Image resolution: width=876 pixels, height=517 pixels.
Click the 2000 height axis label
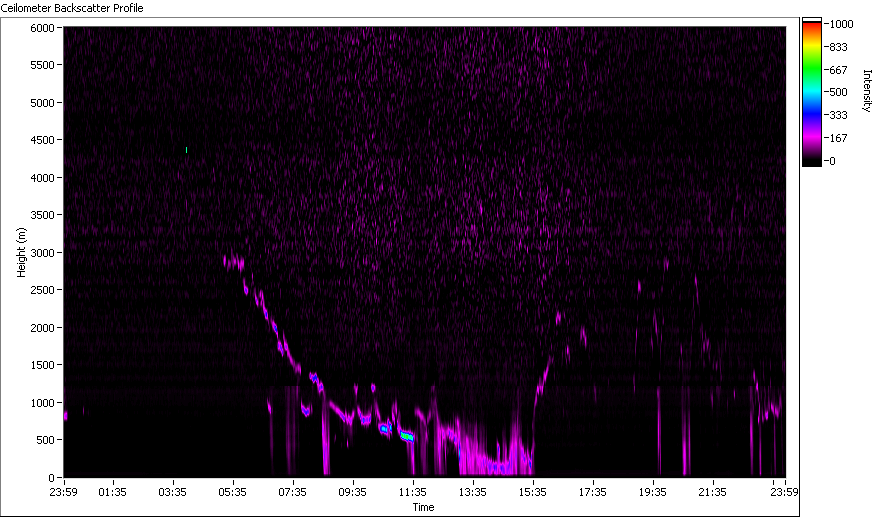click(x=42, y=328)
